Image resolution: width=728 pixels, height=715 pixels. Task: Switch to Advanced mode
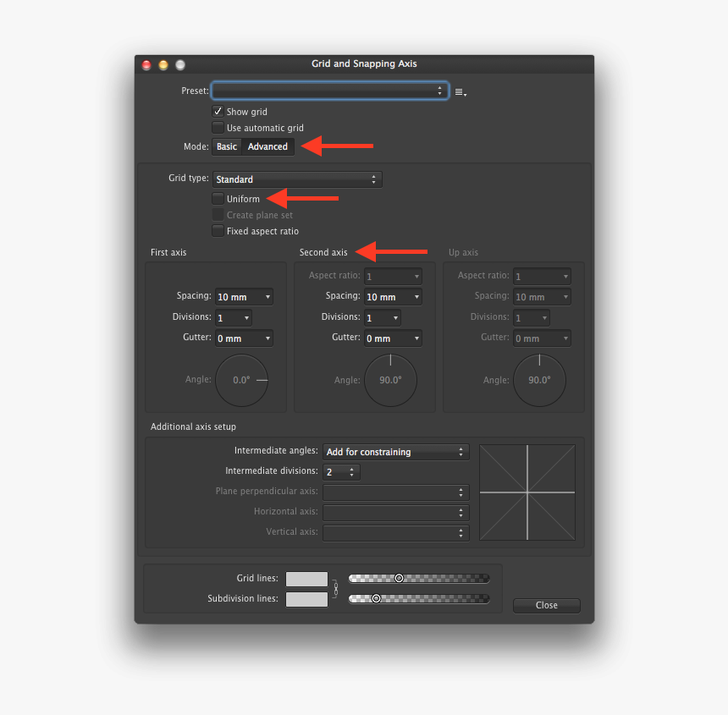coord(267,146)
